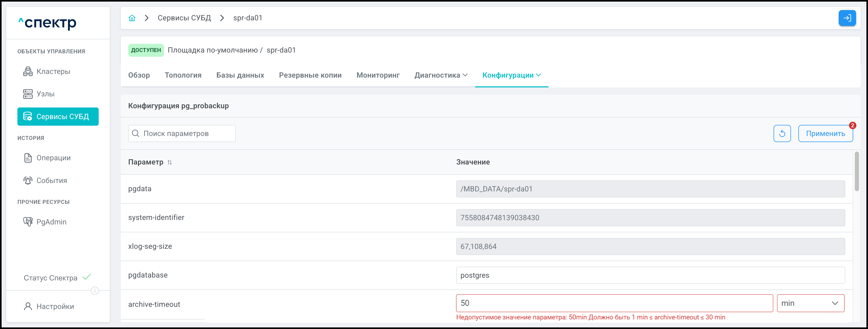Click the reset changes arrow button
The width and height of the screenshot is (868, 329).
(x=782, y=134)
